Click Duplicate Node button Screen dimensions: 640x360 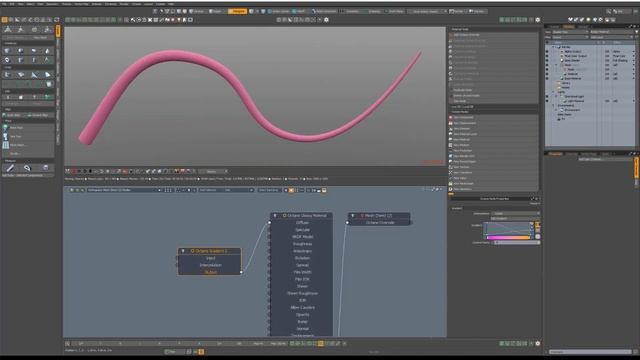click(x=493, y=90)
